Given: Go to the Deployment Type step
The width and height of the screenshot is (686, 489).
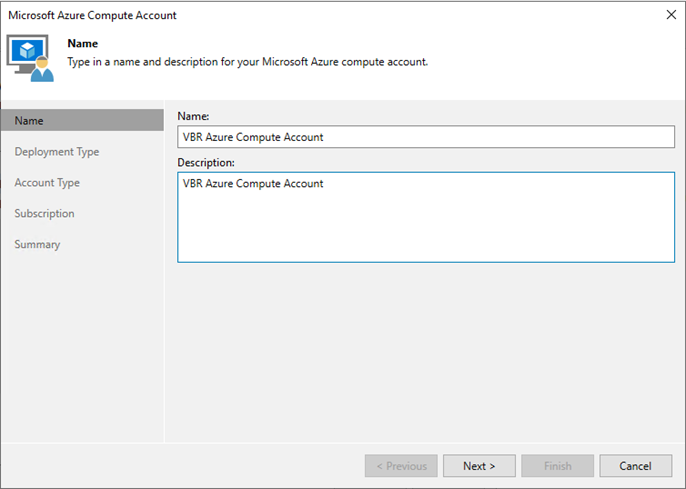Looking at the screenshot, I should point(57,152).
